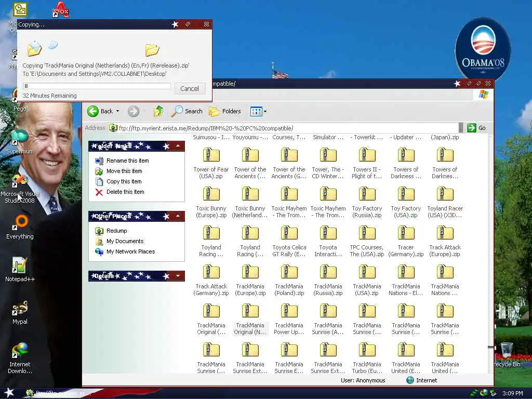Select Tower of Fear (USA).zip
This screenshot has width=532, height=399.
coord(211,164)
